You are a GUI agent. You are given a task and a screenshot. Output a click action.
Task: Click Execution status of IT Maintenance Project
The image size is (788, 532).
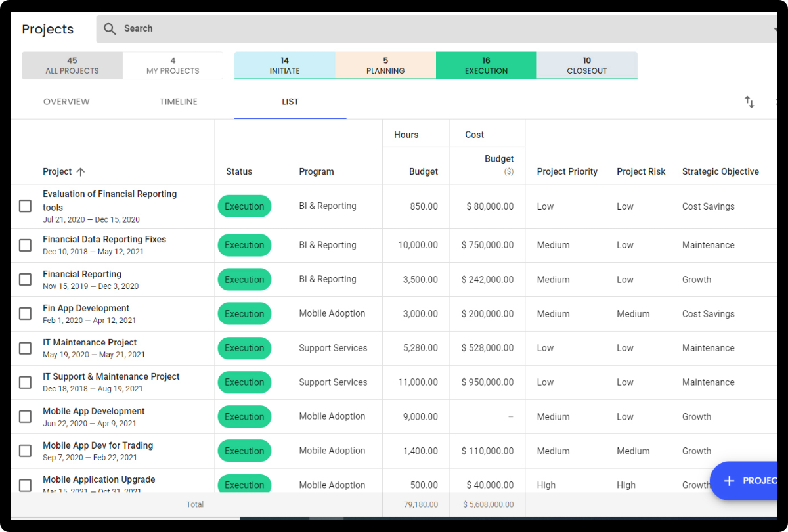point(244,348)
